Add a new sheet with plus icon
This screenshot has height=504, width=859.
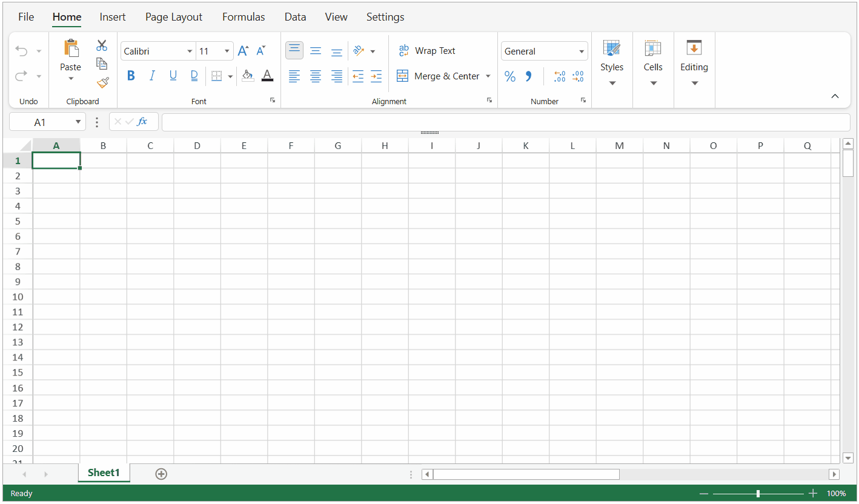coord(161,474)
